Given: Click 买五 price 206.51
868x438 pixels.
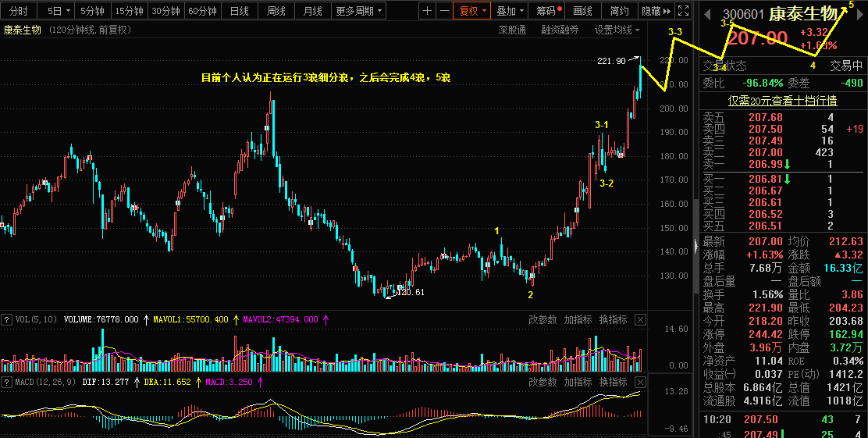Looking at the screenshot, I should coord(766,226).
